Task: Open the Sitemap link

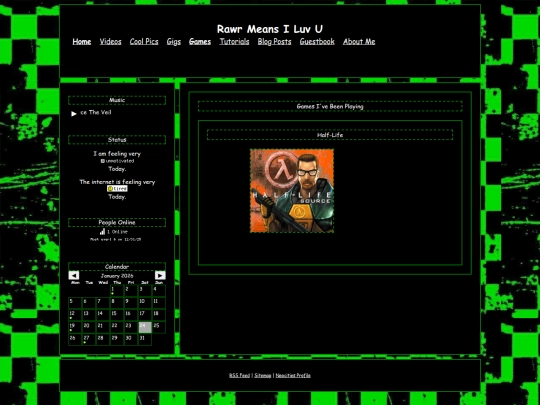Action: coord(263,375)
